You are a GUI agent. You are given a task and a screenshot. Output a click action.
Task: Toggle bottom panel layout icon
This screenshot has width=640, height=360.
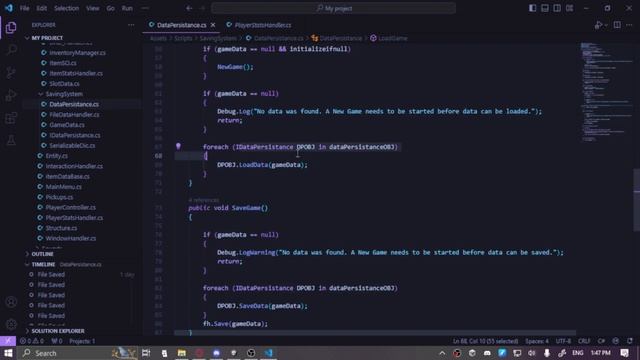(545, 8)
